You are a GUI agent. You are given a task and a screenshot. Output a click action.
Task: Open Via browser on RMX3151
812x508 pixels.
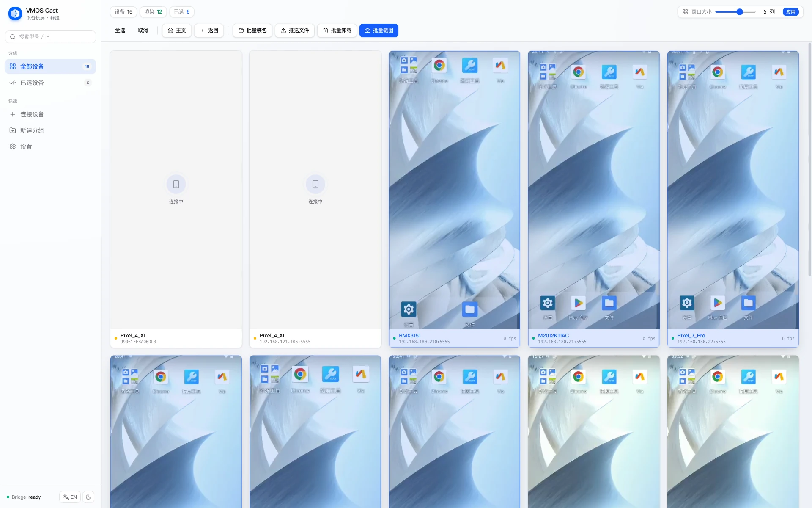(x=500, y=66)
